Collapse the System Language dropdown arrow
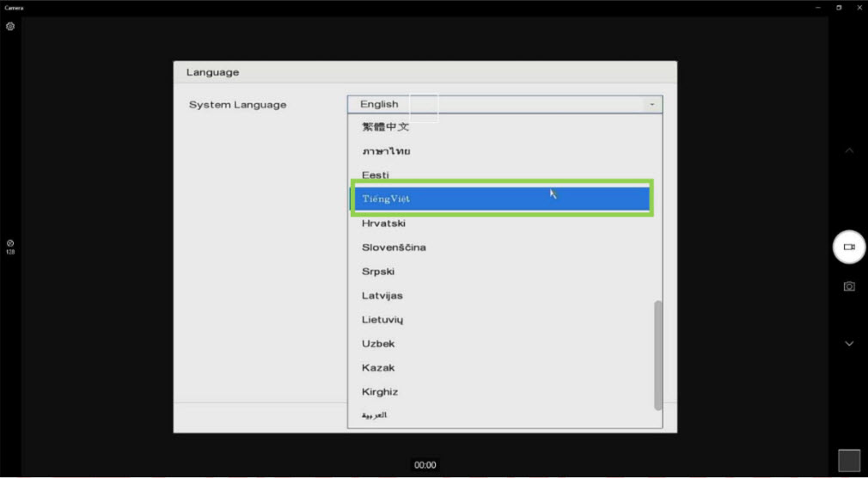The image size is (868, 478). pyautogui.click(x=652, y=105)
